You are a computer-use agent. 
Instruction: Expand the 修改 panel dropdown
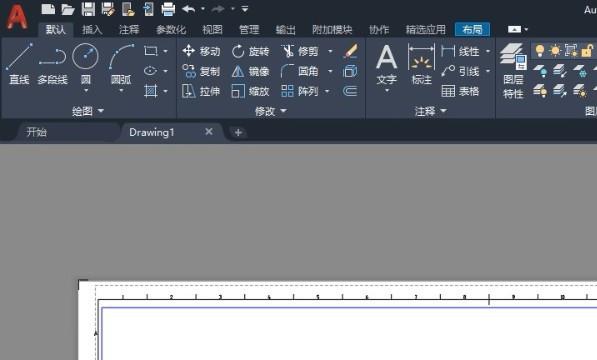[271, 111]
